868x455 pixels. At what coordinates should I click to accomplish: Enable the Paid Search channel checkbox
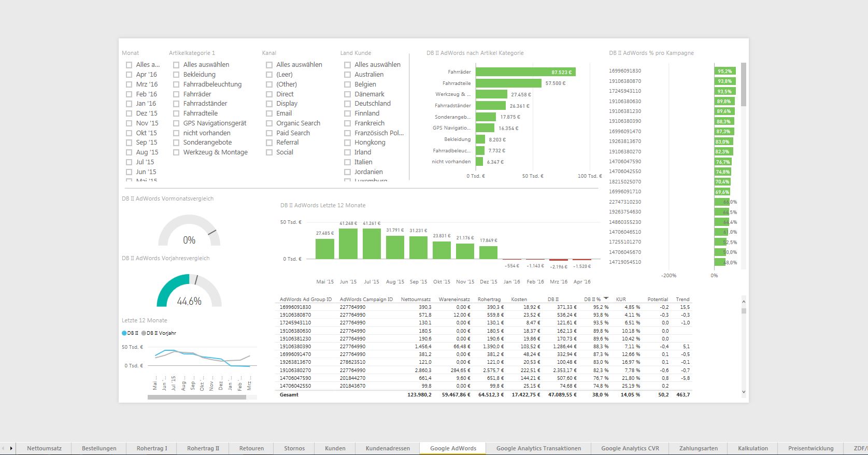(x=269, y=133)
